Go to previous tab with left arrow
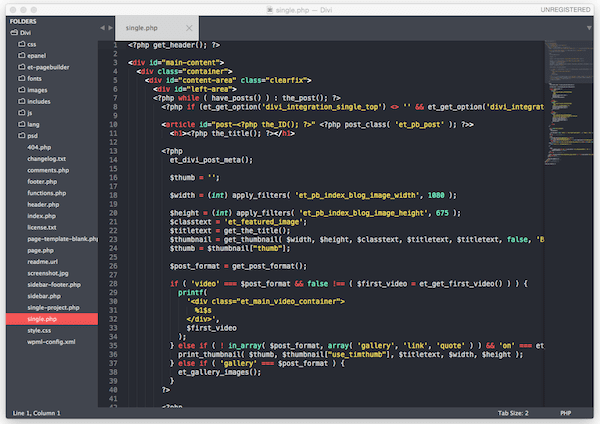Image resolution: width=600 pixels, height=424 pixels. click(x=102, y=28)
